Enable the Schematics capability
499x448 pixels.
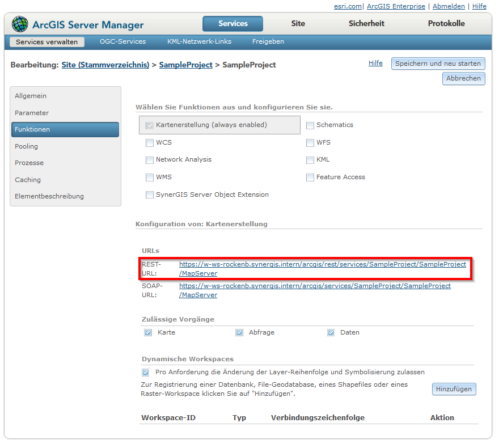pos(310,125)
